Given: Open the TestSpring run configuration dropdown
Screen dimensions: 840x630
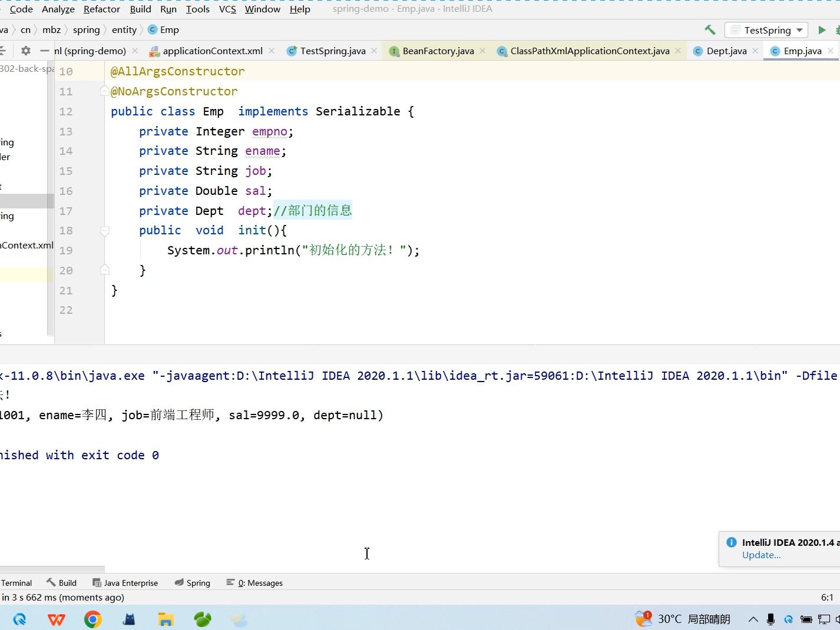Looking at the screenshot, I should coord(766,30).
